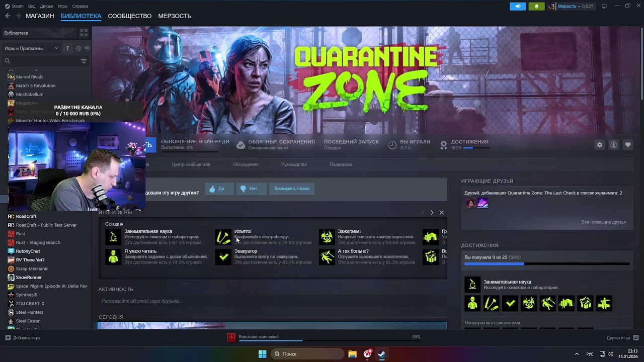
Task: Open Все играющие друзья link
Action: click(x=603, y=222)
